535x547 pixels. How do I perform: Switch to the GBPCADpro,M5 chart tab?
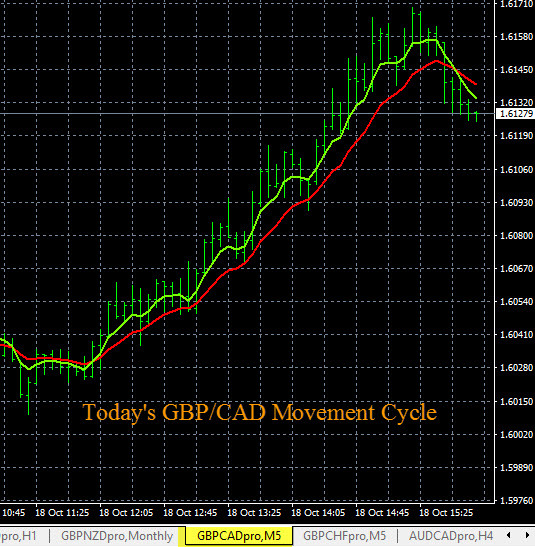click(x=239, y=536)
